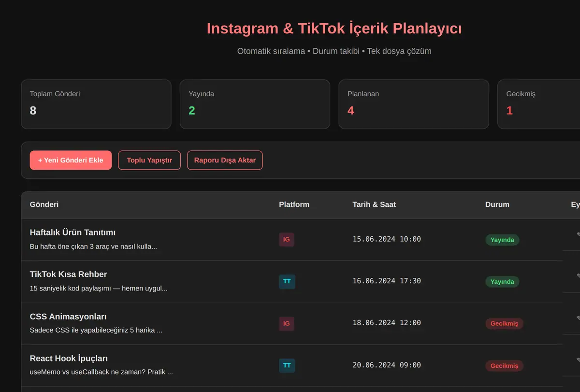580x392 pixels.
Task: Select date '18.06.2024 12:00'
Action: point(387,323)
